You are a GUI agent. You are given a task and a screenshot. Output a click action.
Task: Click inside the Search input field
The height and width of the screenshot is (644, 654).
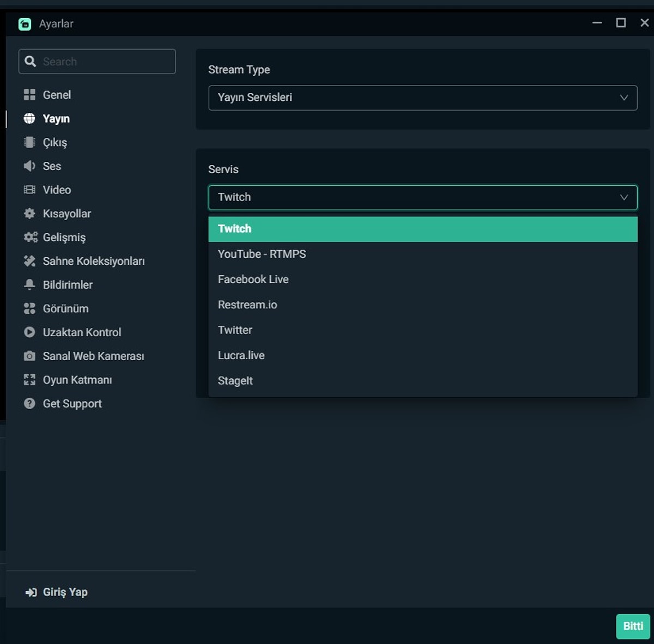[x=97, y=61]
